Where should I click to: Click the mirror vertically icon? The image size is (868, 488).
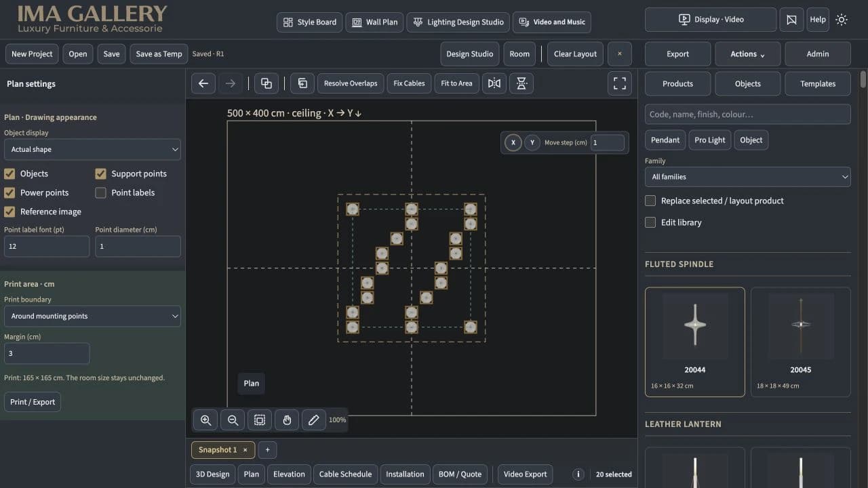[521, 83]
